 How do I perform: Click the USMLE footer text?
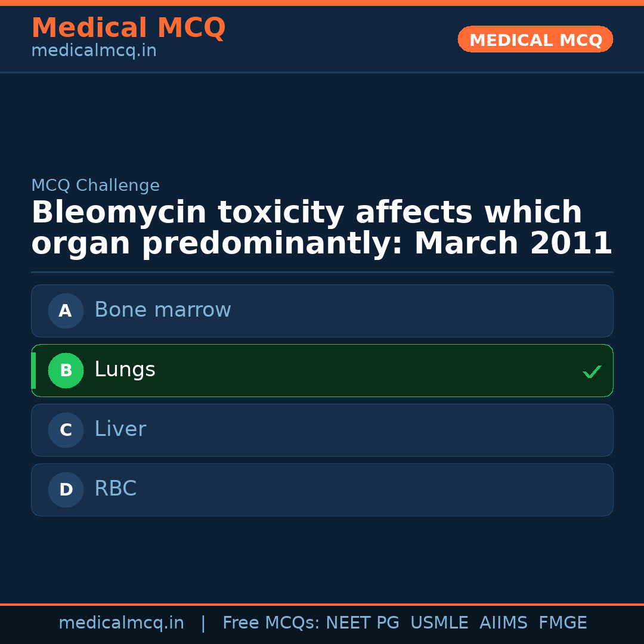coord(439,623)
